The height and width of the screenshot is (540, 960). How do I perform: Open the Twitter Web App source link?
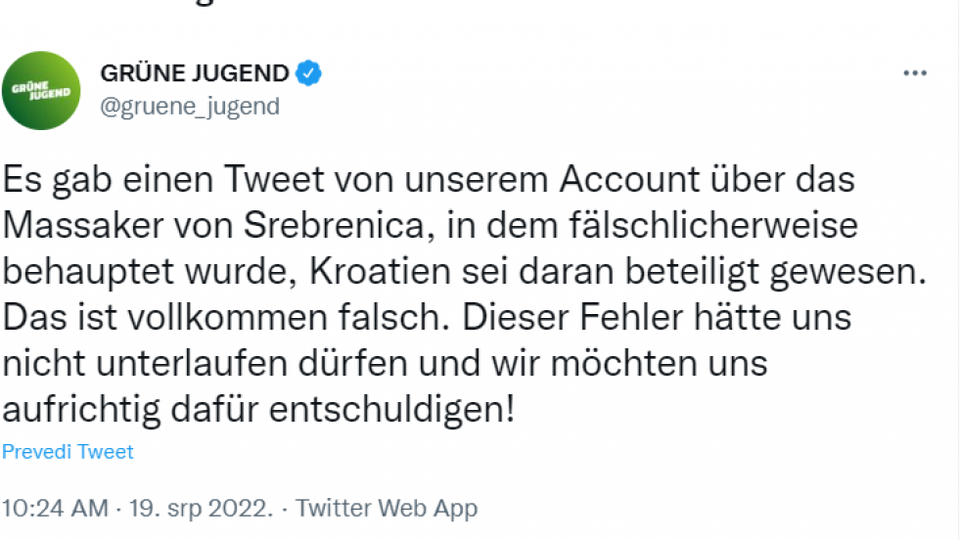[386, 508]
